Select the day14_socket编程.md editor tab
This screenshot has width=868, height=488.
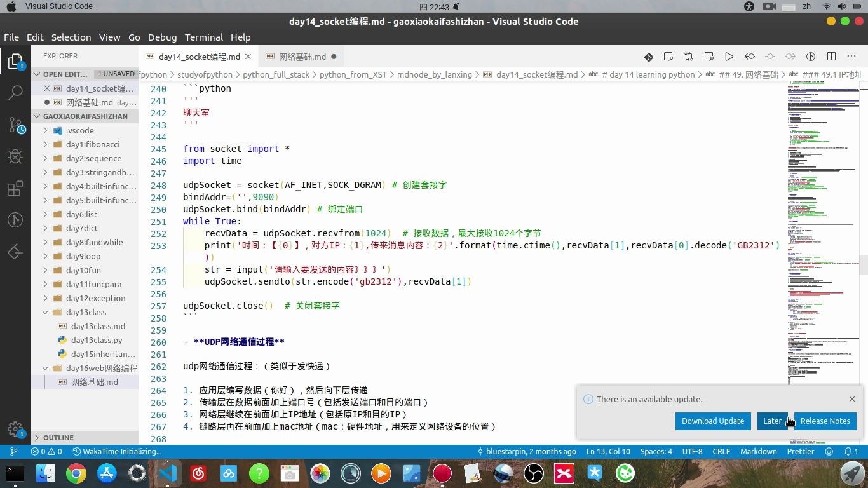point(198,57)
